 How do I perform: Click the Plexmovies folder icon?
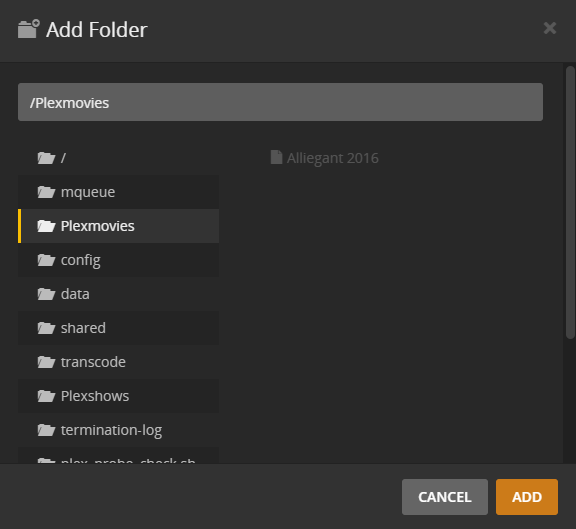coord(46,226)
